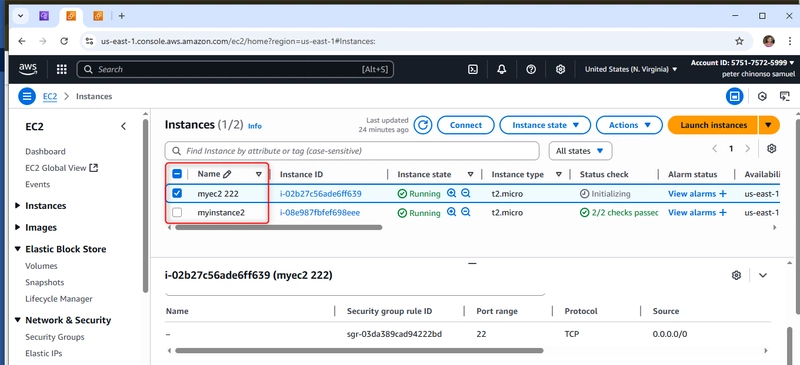This screenshot has height=365, width=800.
Task: Click the instances table horizontal scrollbar
Action: (x=279, y=227)
